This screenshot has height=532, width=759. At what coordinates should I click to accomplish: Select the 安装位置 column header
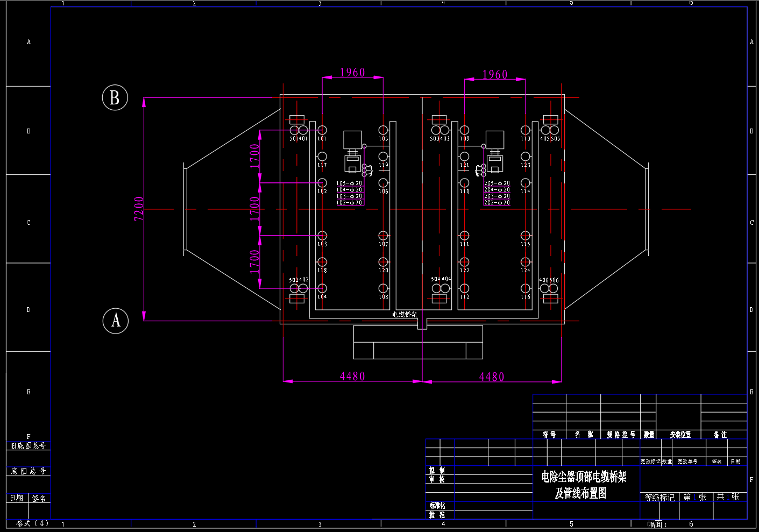[680, 435]
